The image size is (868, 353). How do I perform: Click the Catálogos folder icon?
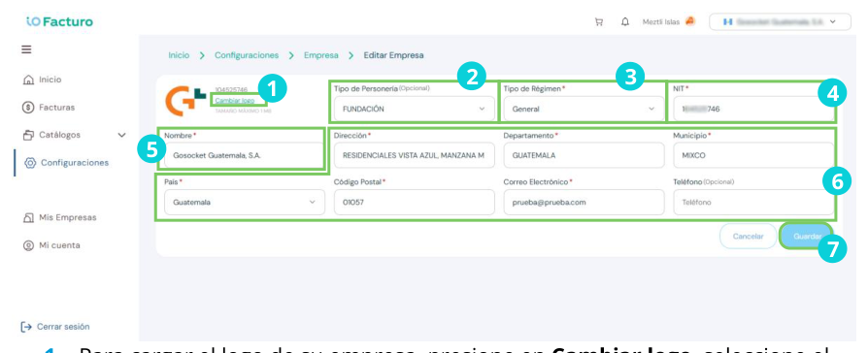point(29,135)
